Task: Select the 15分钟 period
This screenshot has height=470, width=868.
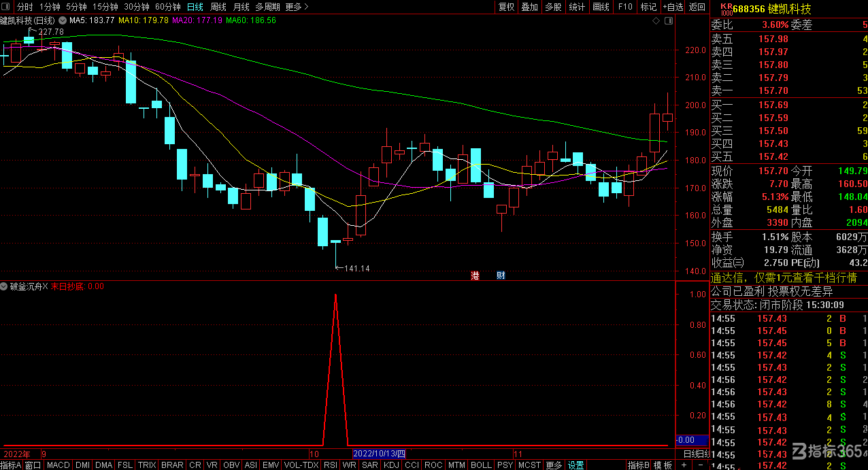Action: (105, 7)
